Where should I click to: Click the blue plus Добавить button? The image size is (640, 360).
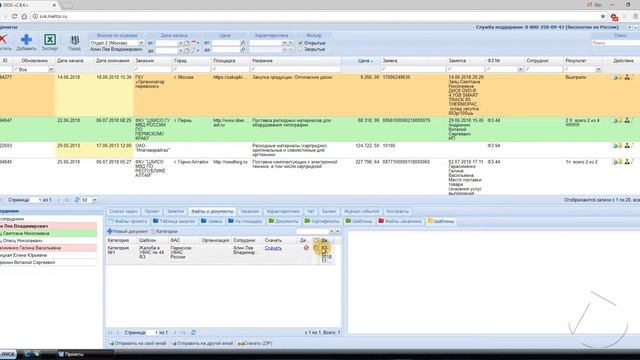[x=27, y=42]
